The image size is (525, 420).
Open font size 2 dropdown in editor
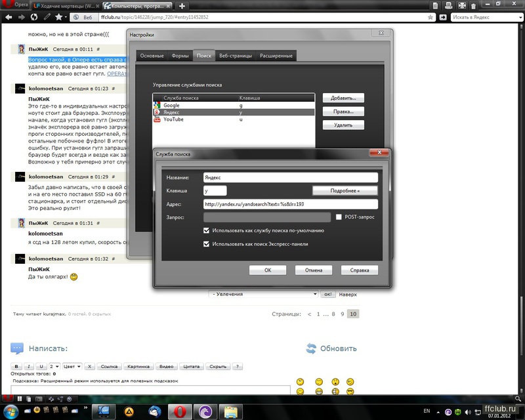click(x=54, y=366)
